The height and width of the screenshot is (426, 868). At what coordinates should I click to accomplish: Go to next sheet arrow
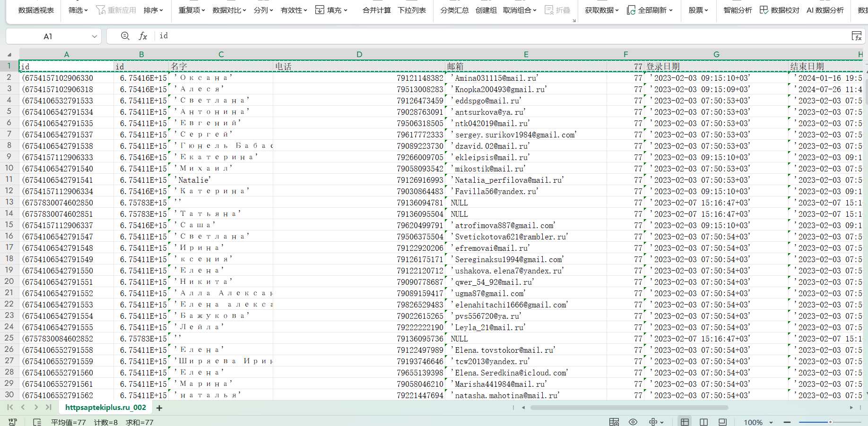pos(36,407)
